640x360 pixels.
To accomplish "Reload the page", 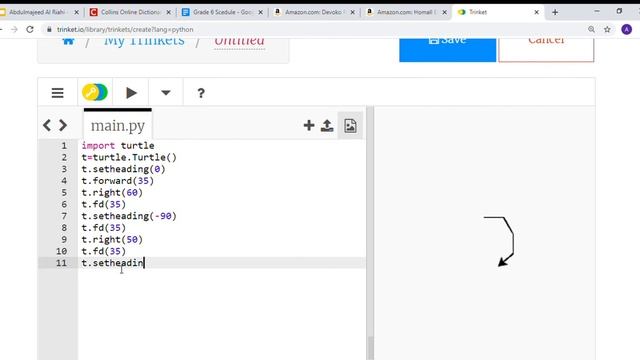I will [30, 29].
